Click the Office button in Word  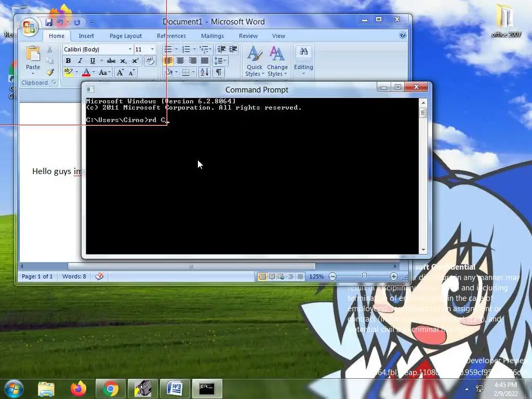29,27
